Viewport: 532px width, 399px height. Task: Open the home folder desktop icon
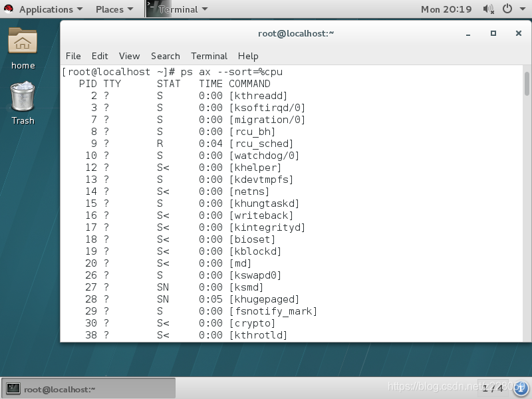click(x=23, y=41)
